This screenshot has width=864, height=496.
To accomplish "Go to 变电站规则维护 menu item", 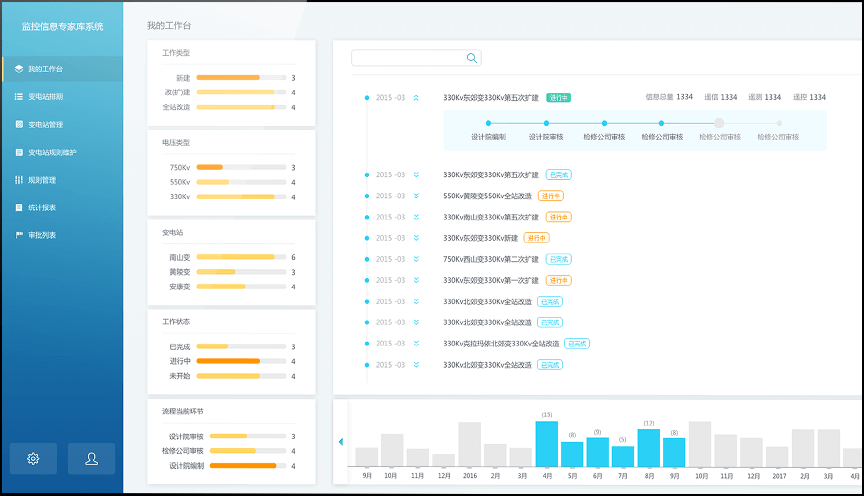I will point(52,152).
